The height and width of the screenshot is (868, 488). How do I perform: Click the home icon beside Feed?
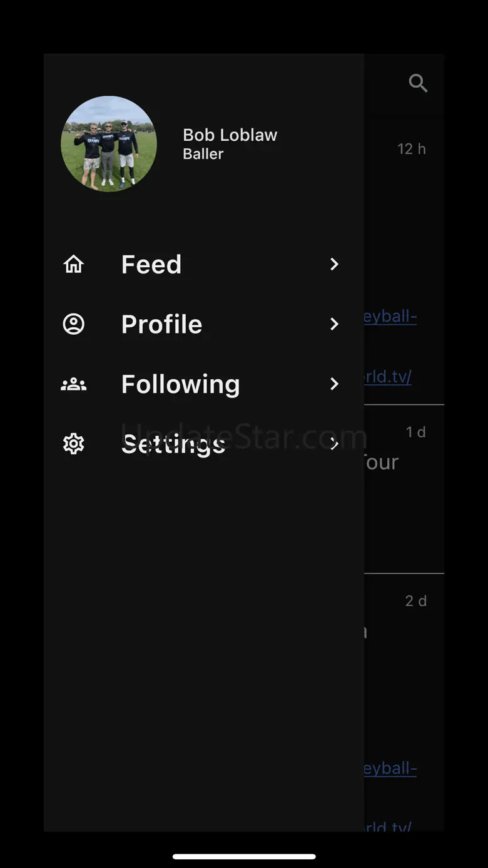74,264
